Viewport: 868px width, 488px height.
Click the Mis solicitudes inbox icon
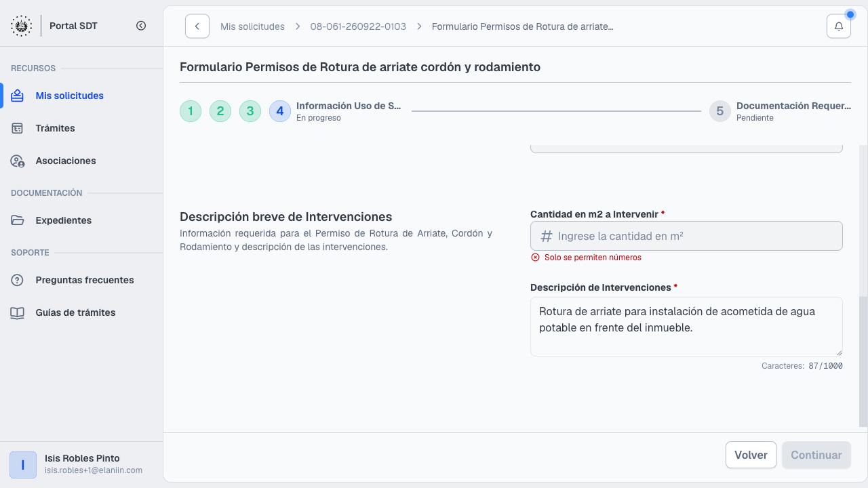click(x=18, y=96)
